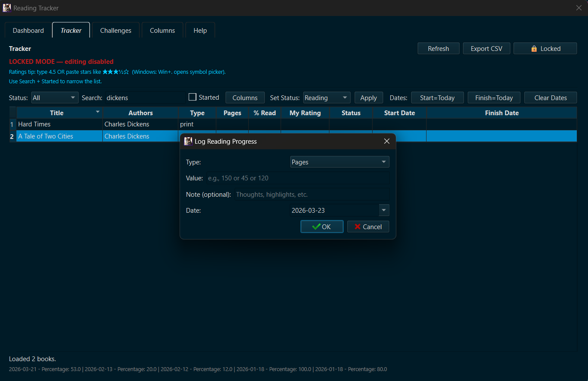Close the Reading Tracker window
588x381 pixels.
pos(579,8)
